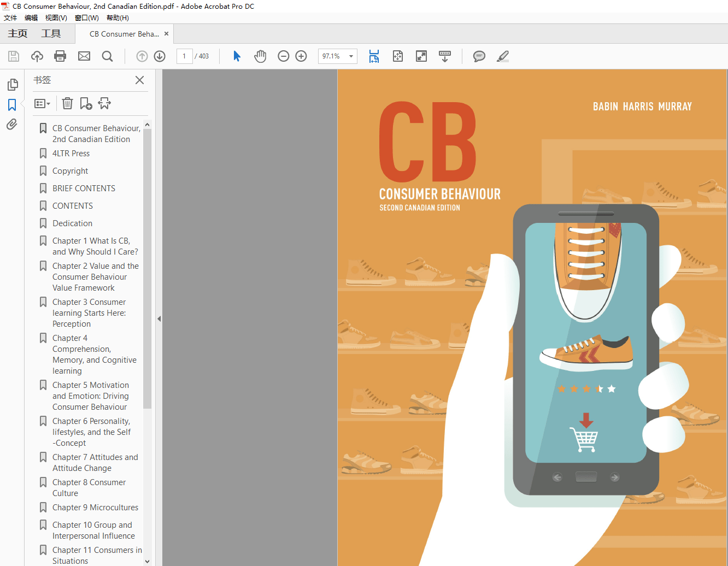Select the arrow selection tool
The width and height of the screenshot is (728, 566).
tap(237, 56)
